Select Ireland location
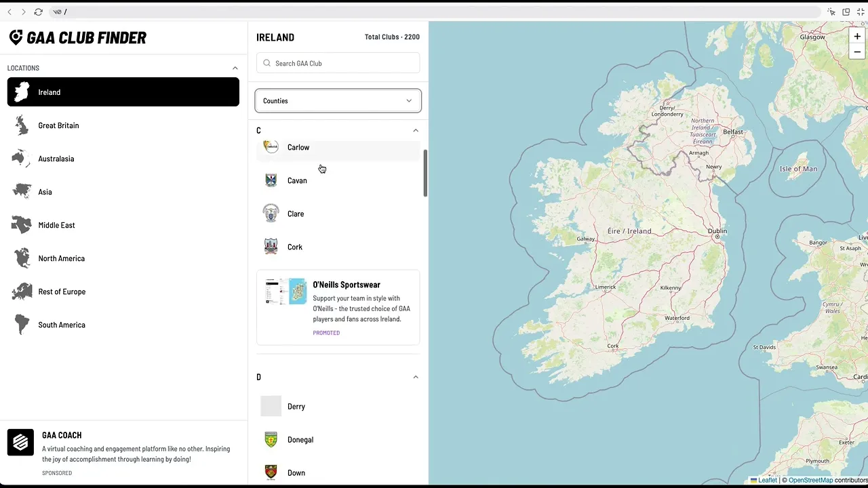Viewport: 868px width, 488px height. pos(123,92)
